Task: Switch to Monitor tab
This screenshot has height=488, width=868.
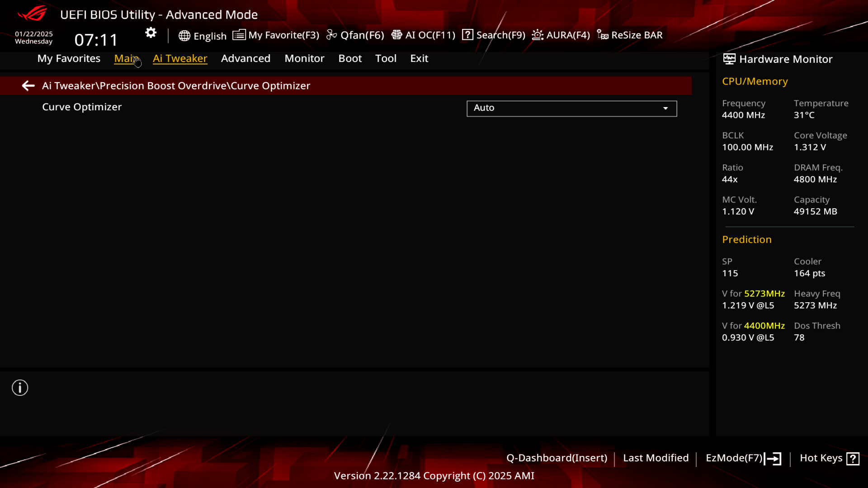Action: 305,58
